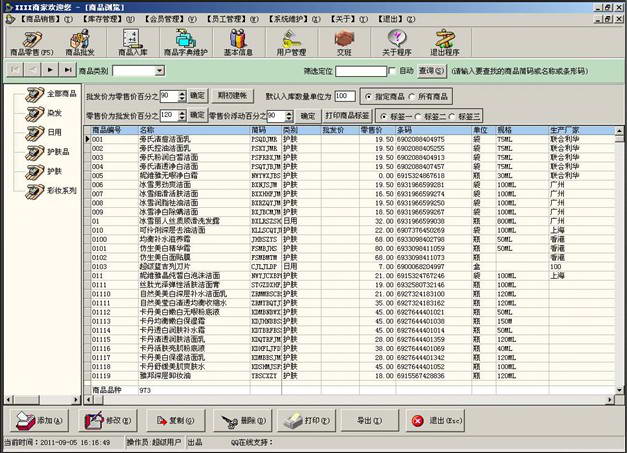Click the 打印商品标签 button
The width and height of the screenshot is (627, 453).
(347, 116)
